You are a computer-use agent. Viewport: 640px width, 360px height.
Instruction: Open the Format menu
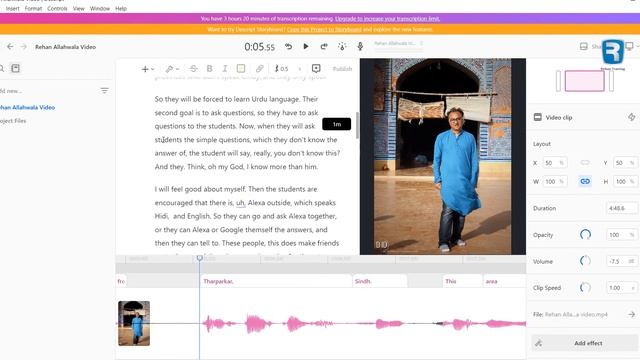click(x=33, y=8)
